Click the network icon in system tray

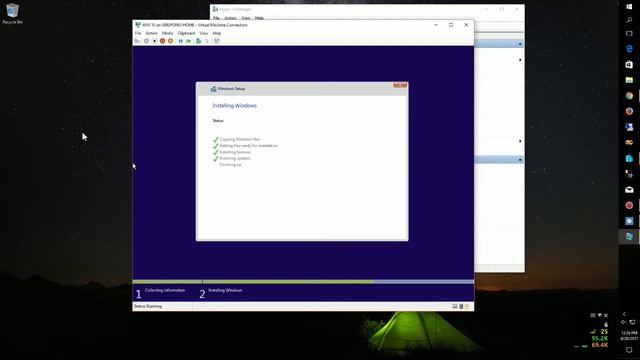(x=632, y=322)
